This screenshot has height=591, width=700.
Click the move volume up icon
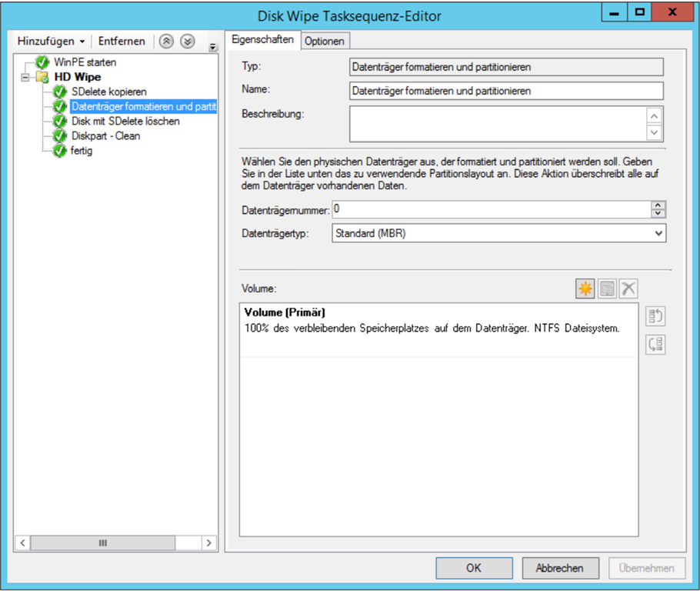click(x=655, y=316)
